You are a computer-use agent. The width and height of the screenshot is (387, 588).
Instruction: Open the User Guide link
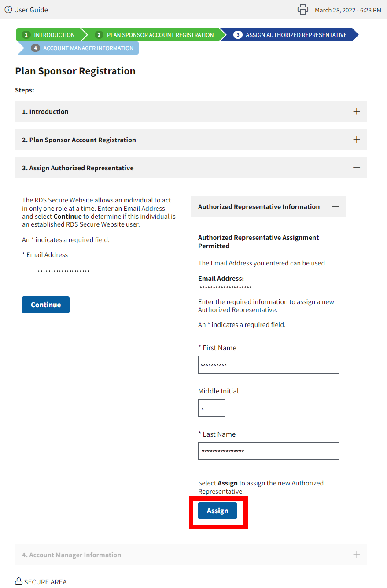tap(31, 10)
